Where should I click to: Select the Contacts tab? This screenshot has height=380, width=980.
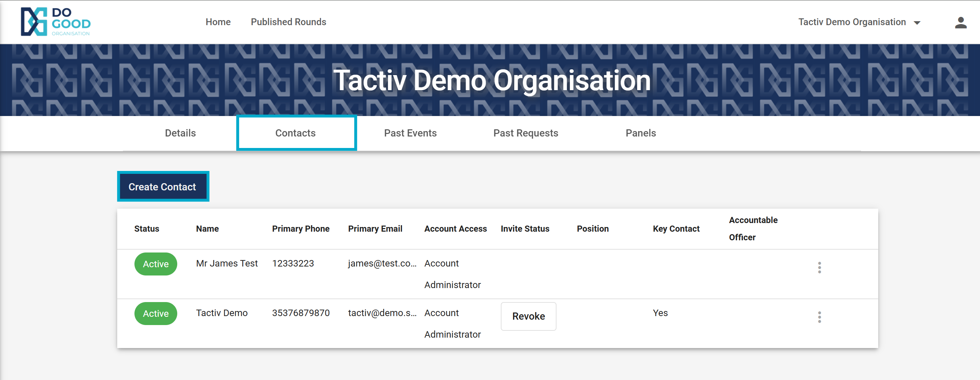[296, 133]
